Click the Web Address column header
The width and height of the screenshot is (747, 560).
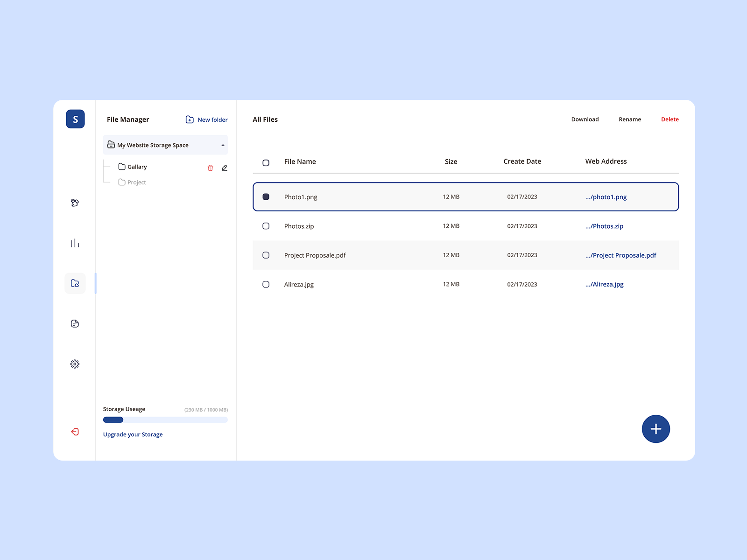[606, 161]
